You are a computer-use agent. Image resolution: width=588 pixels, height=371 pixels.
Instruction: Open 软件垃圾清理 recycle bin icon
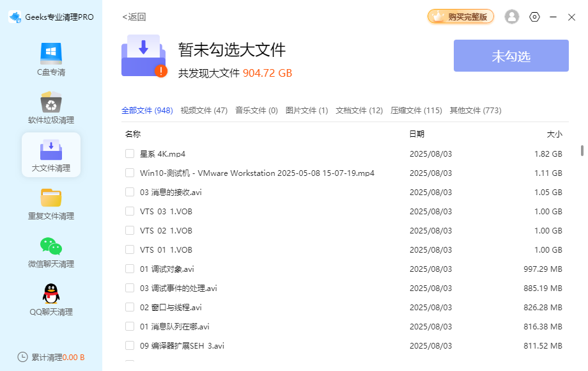tap(51, 102)
